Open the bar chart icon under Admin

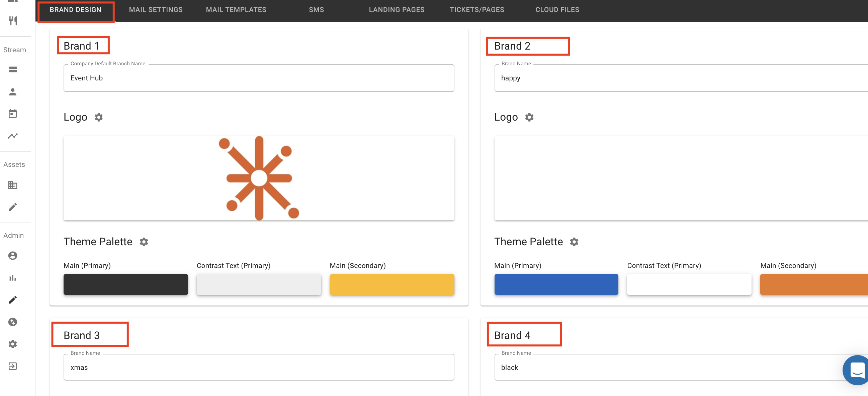[x=13, y=278]
